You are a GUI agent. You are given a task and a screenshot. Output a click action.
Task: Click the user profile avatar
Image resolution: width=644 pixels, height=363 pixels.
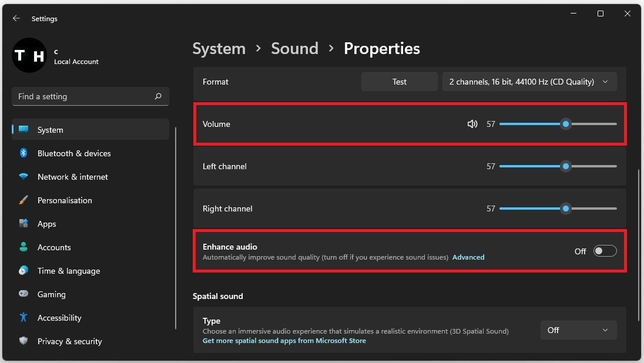(29, 56)
